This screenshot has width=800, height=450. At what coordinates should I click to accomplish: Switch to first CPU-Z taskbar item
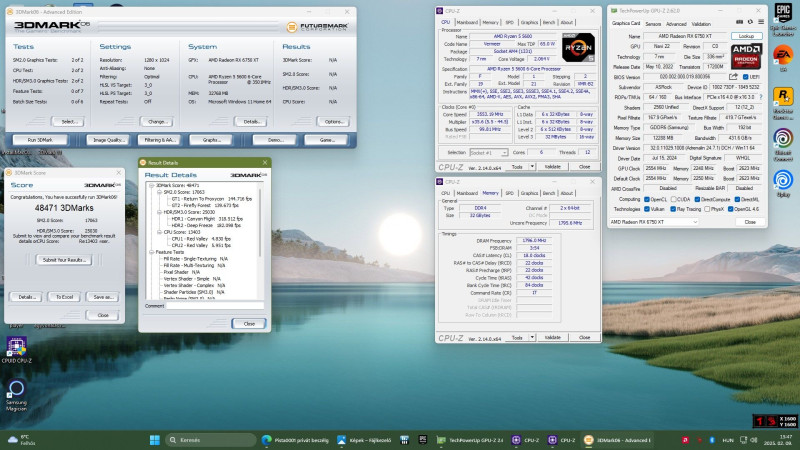(526, 440)
